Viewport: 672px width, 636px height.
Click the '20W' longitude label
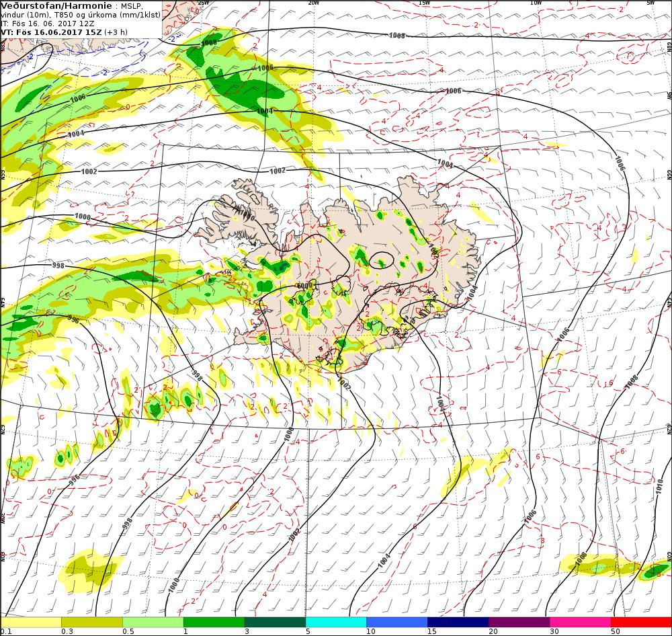click(x=314, y=3)
